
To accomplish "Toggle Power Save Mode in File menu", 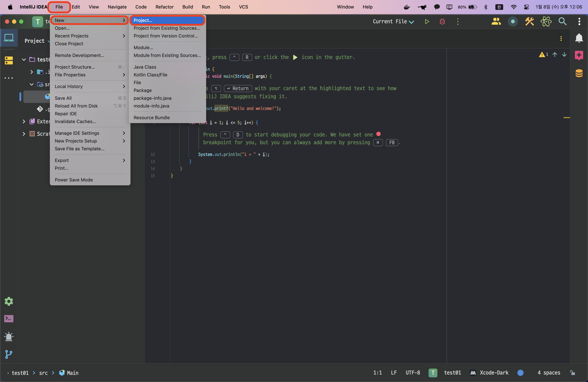I will 74,180.
